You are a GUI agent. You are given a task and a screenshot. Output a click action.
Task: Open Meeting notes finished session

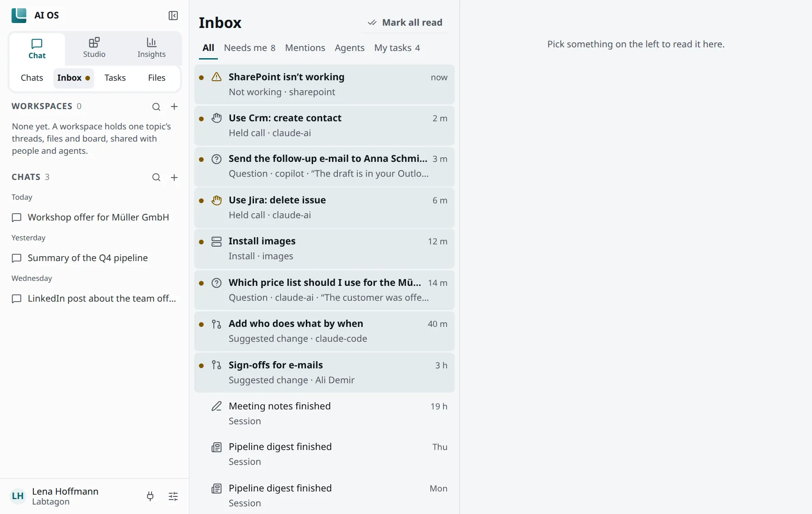point(324,413)
